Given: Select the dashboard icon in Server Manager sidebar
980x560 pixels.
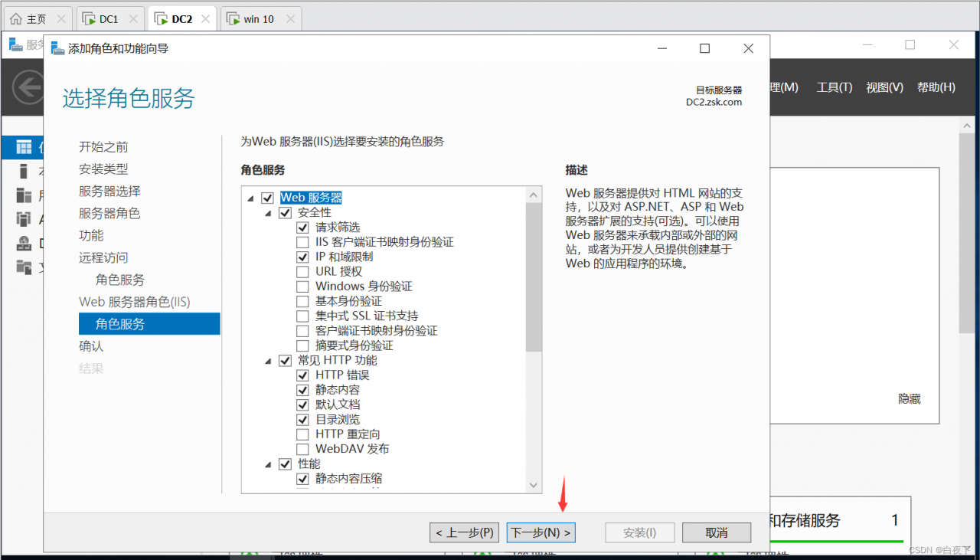Looking at the screenshot, I should pos(24,146).
